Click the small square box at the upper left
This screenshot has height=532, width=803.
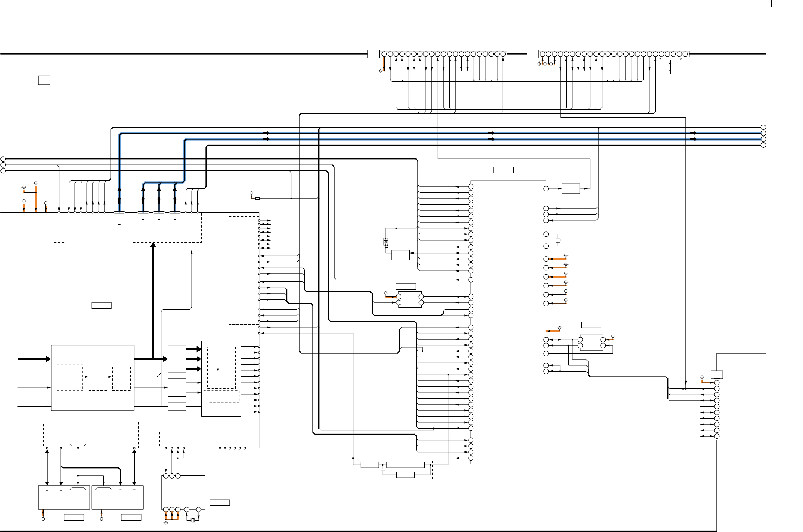44,80
